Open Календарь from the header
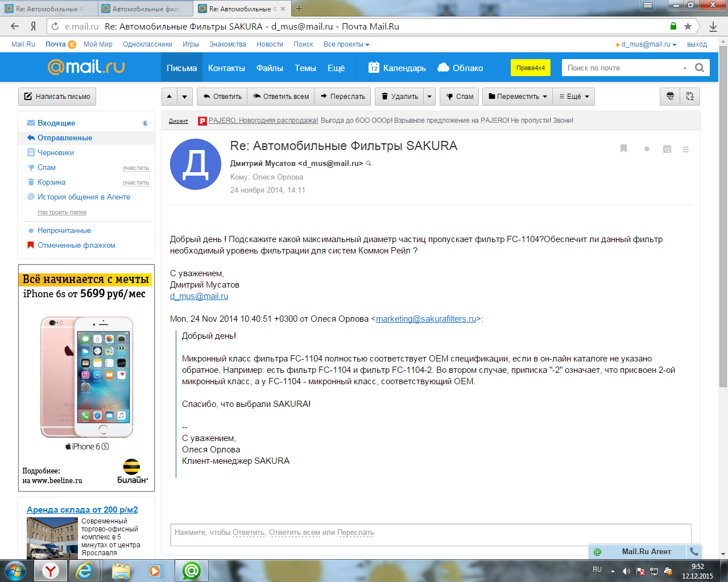728x582 pixels. point(397,68)
